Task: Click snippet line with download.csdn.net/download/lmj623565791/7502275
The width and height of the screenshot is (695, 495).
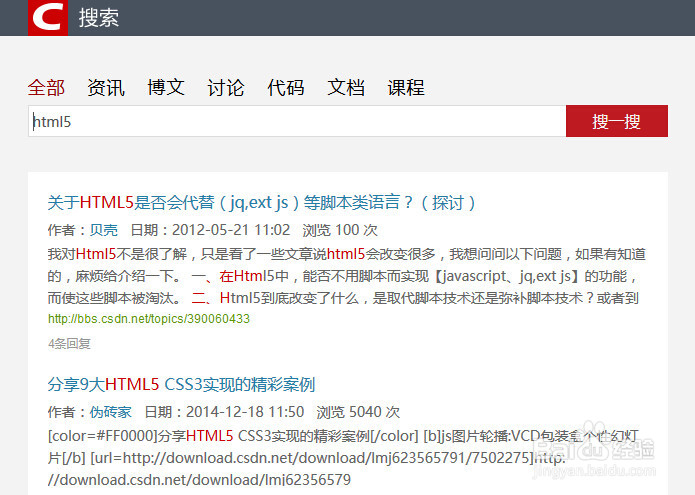Action: click(x=307, y=457)
